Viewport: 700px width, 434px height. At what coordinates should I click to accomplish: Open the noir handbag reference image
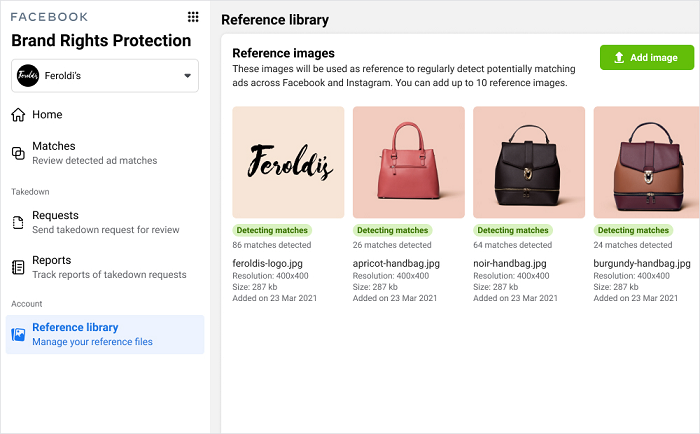pyautogui.click(x=528, y=162)
